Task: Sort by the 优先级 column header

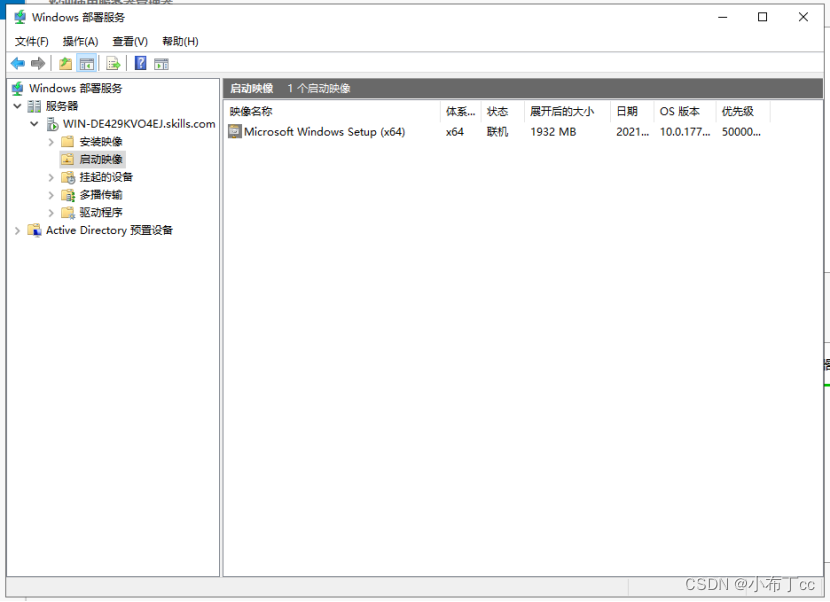Action: click(x=743, y=111)
